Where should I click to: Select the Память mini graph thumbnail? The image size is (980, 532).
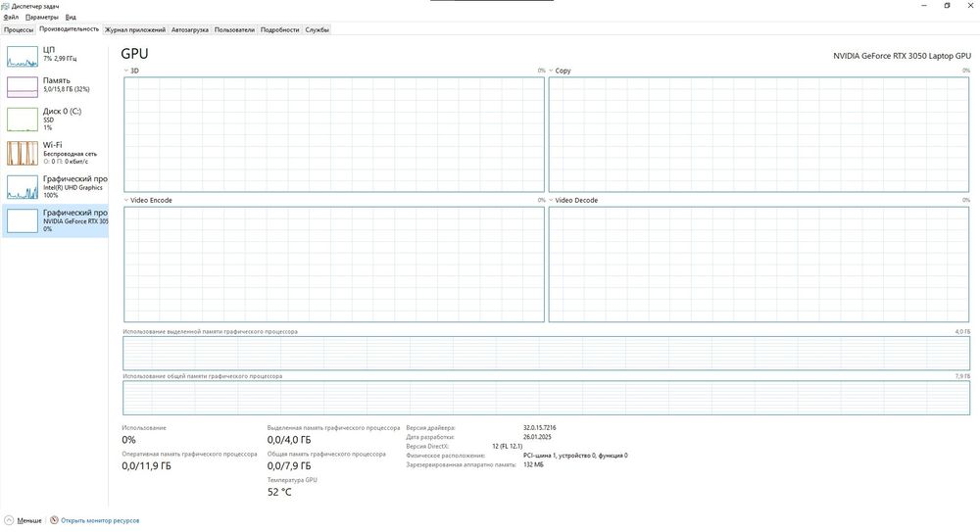pos(23,87)
